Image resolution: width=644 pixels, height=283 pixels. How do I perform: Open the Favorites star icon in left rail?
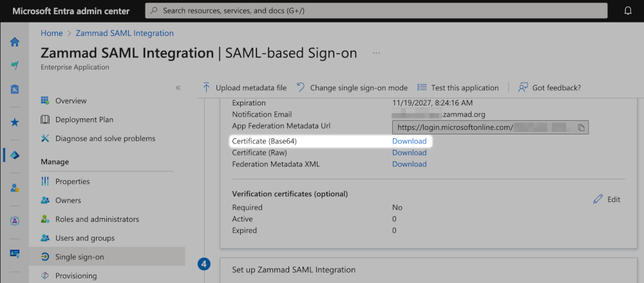coord(14,122)
